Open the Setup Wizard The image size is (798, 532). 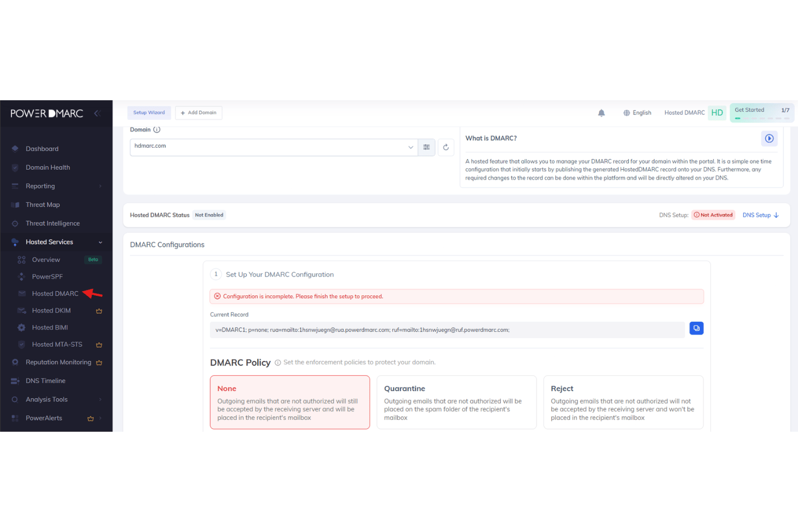pyautogui.click(x=149, y=113)
